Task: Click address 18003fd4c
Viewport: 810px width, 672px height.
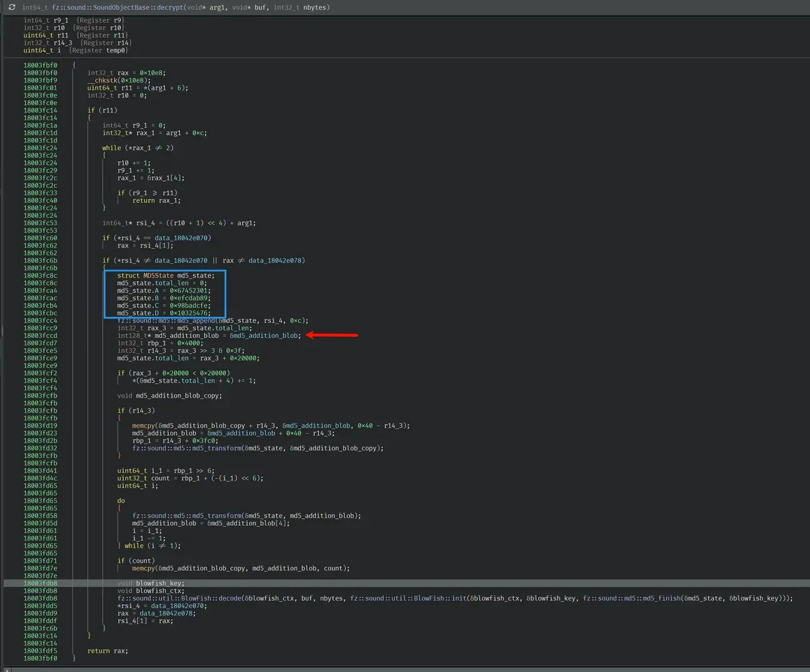Action: [40, 478]
